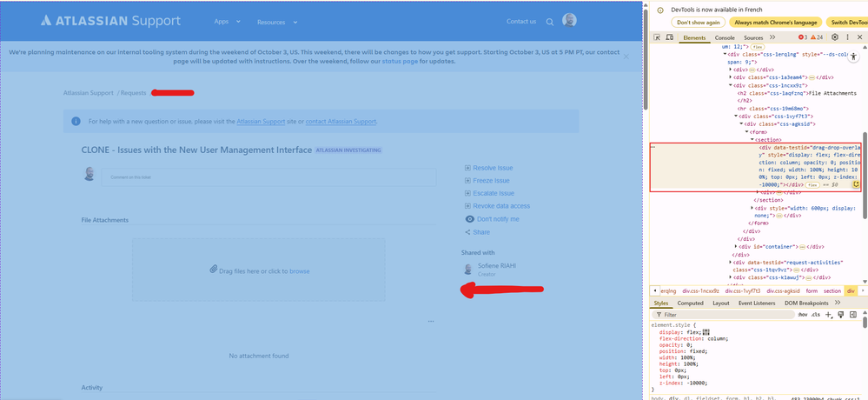
Task: Show more DevTools tabs chevron next to Sources
Action: coord(772,37)
